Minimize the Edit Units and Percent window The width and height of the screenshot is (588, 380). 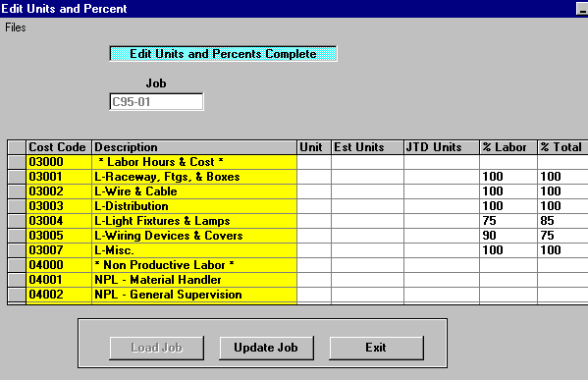[x=582, y=8]
